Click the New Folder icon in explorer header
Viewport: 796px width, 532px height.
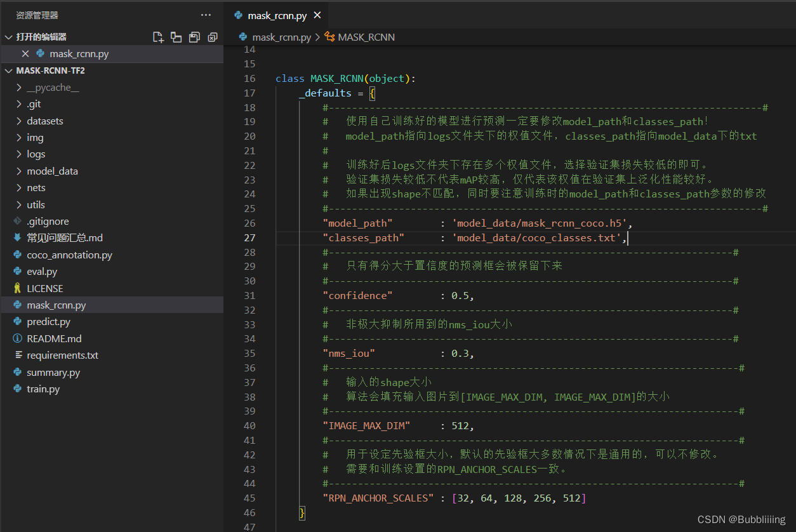pyautogui.click(x=176, y=37)
